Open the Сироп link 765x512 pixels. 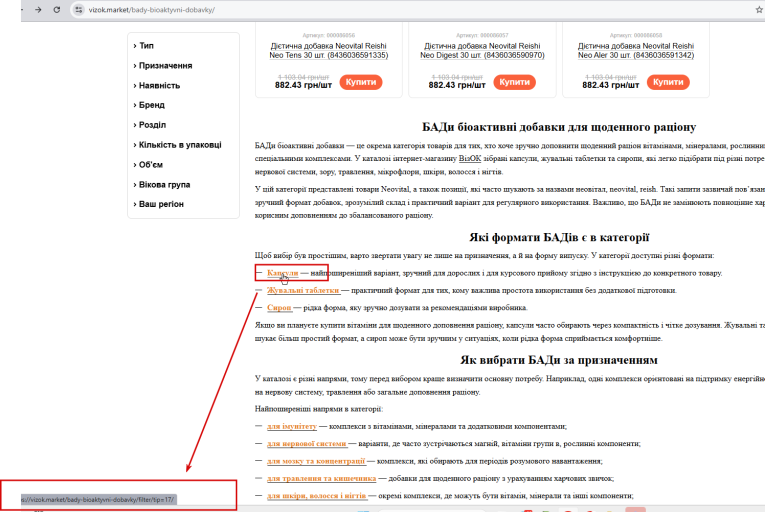279,307
